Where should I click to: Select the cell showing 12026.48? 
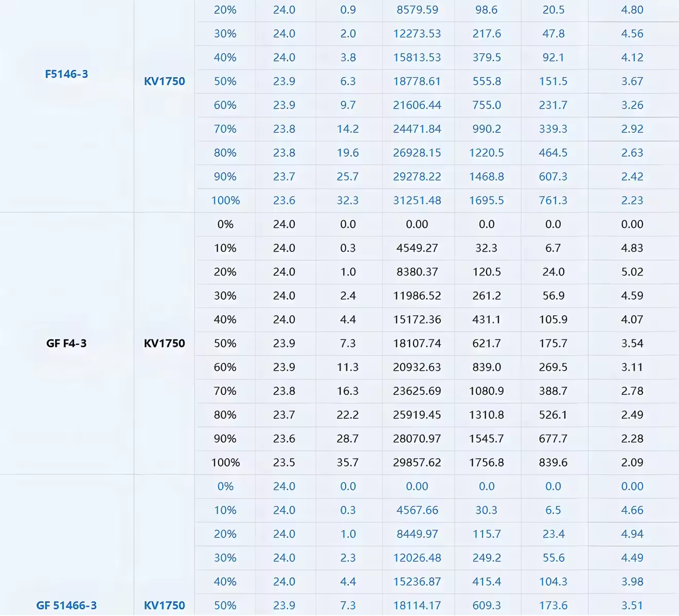[417, 558]
